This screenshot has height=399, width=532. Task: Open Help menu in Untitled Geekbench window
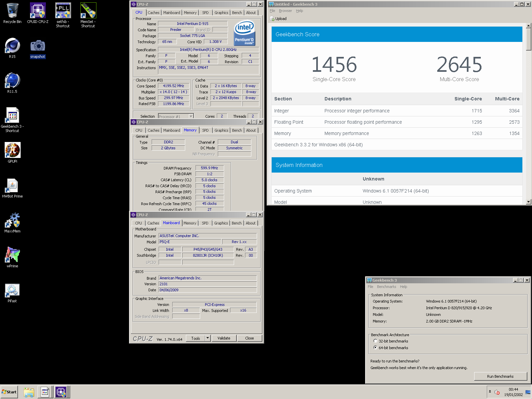coord(300,11)
